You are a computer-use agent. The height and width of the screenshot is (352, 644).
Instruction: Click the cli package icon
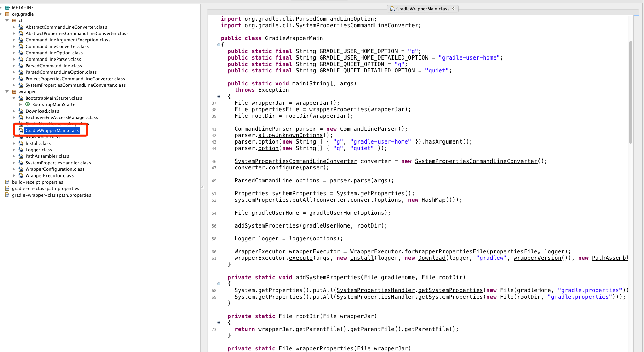coord(14,20)
